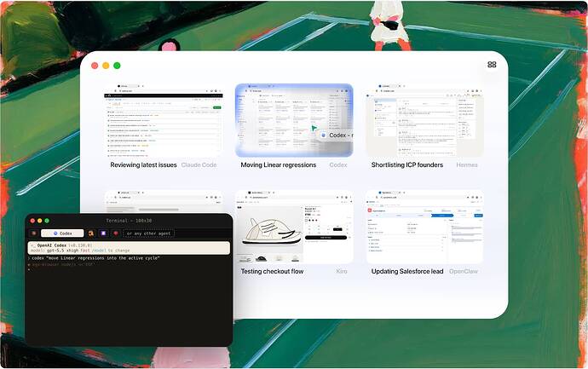Click the 'Shortlisting ICP founders' caption
Screen dimensions: 588x369
pyautogui.click(x=406, y=165)
